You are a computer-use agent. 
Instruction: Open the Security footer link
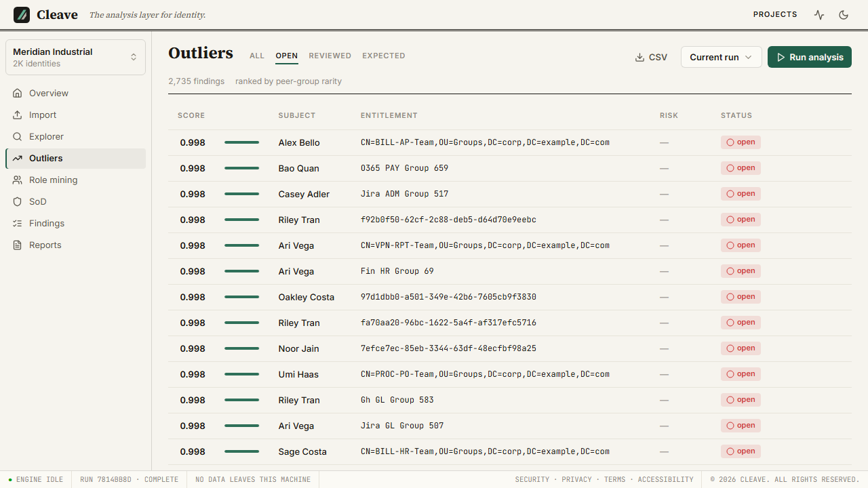pos(532,479)
